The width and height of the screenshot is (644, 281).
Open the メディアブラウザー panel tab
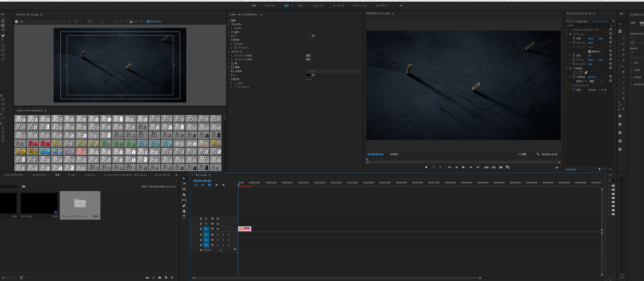[x=14, y=175]
